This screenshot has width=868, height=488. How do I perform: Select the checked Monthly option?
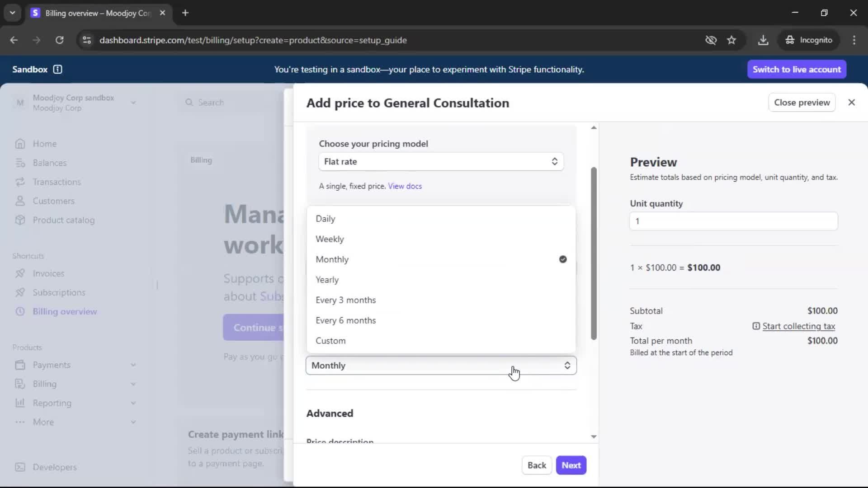(332, 259)
